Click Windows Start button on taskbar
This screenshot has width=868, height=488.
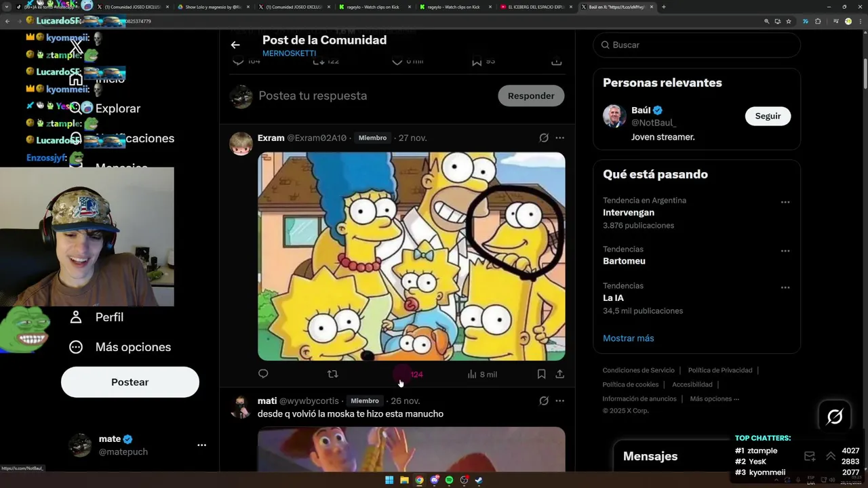click(x=389, y=481)
